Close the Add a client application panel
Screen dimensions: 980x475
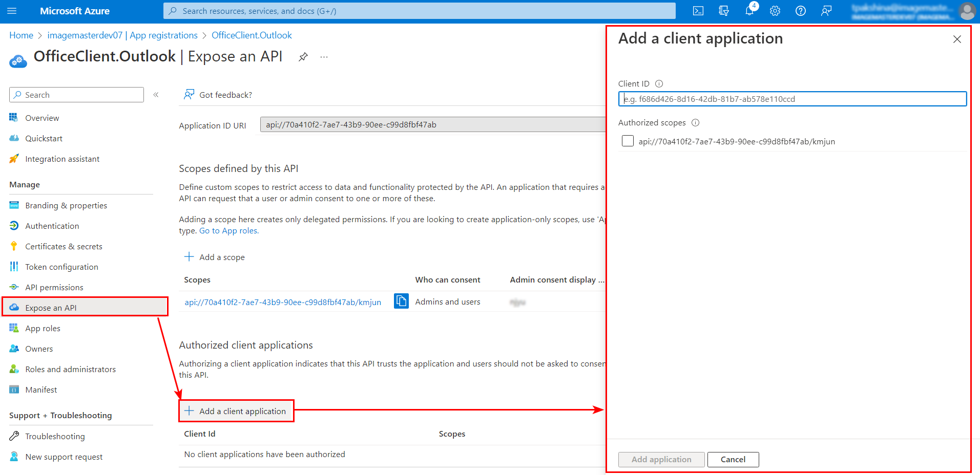coord(957,39)
